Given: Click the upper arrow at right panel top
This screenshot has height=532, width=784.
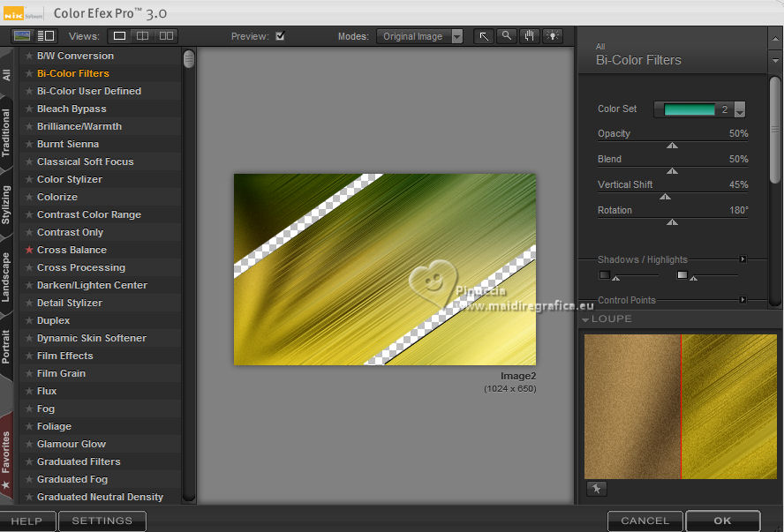Looking at the screenshot, I should click(x=775, y=39).
